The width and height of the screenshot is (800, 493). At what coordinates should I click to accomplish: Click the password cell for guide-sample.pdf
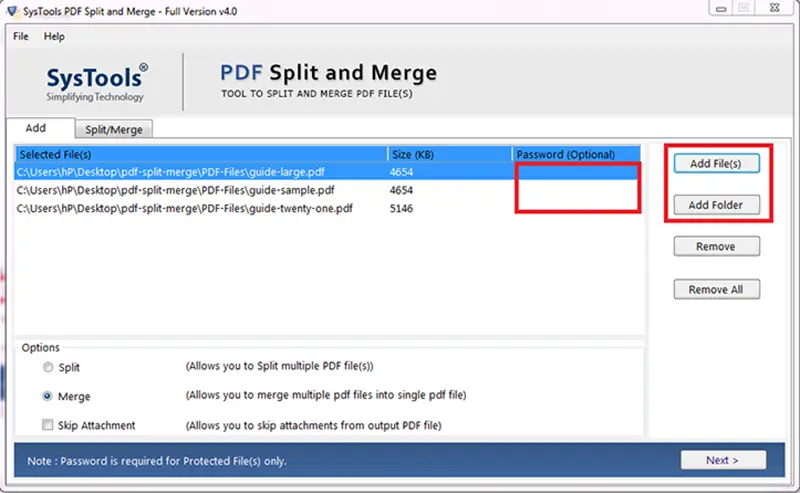click(577, 190)
